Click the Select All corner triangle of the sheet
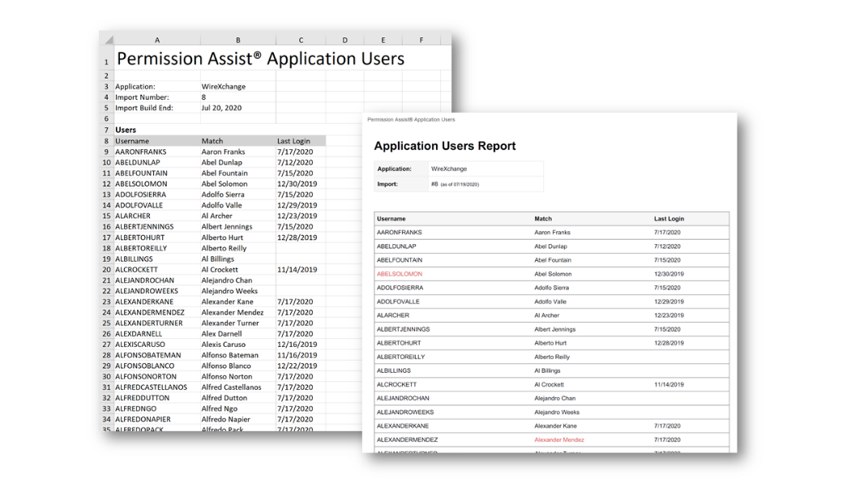This screenshot has width=868, height=488. [106, 39]
